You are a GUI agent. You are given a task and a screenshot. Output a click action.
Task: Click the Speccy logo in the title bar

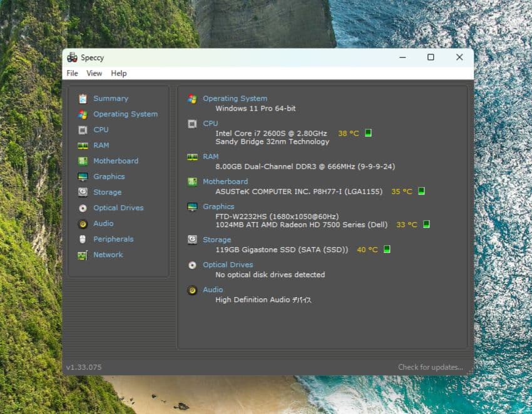(x=72, y=58)
